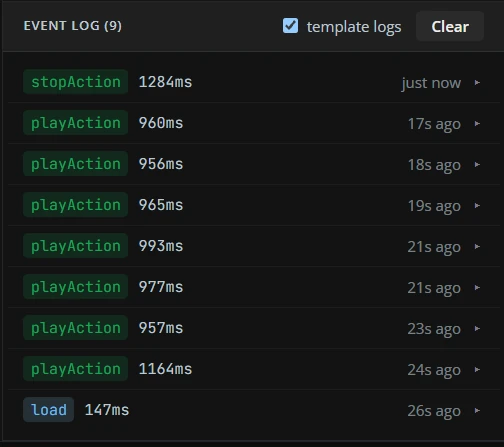The image size is (504, 447).
Task: Click the '24s ago' timestamp
Action: [x=434, y=370]
